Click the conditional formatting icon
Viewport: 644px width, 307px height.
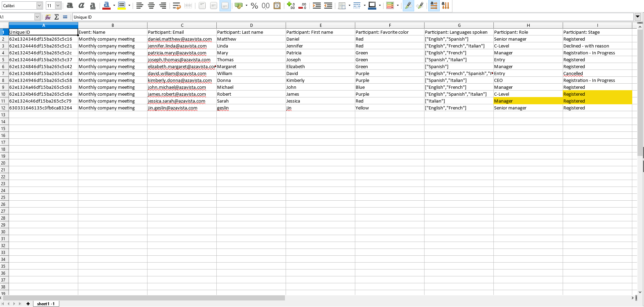390,6
